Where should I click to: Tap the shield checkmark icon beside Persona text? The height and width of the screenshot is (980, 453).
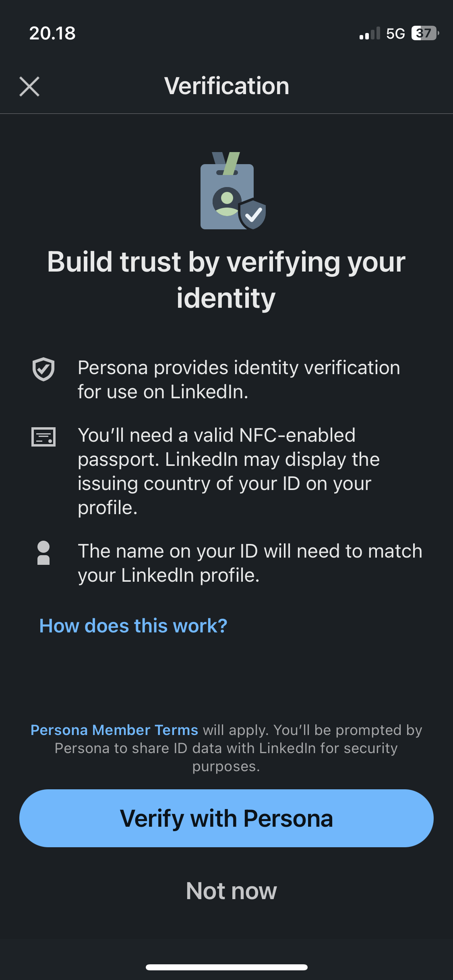coord(43,369)
